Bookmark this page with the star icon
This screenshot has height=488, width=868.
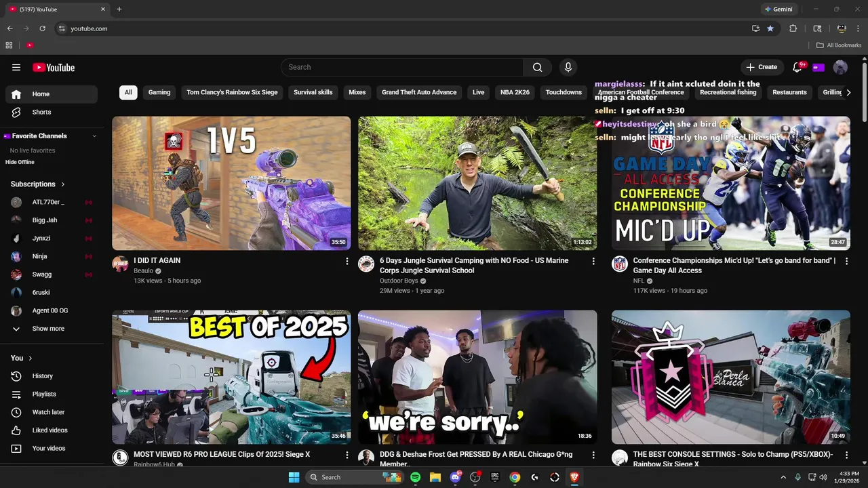pos(770,28)
